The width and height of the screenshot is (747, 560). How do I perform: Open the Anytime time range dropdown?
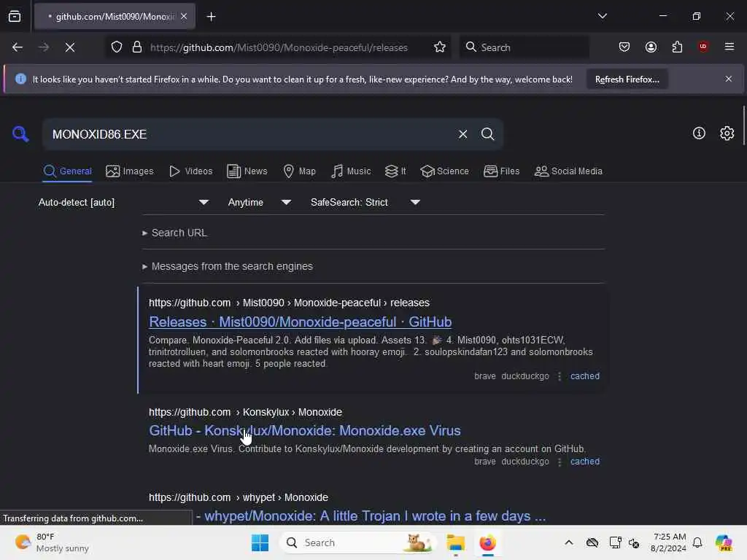pos(260,203)
